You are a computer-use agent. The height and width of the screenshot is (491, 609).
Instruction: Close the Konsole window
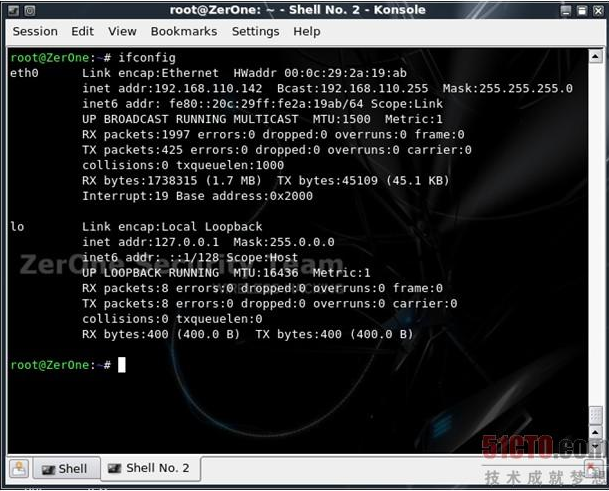[x=595, y=10]
